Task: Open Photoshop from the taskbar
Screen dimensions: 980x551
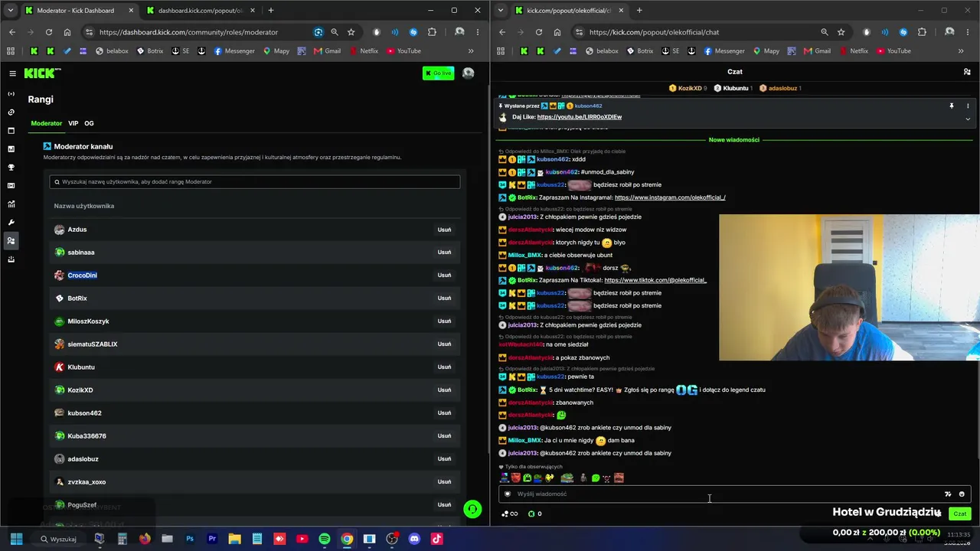Action: (190, 539)
